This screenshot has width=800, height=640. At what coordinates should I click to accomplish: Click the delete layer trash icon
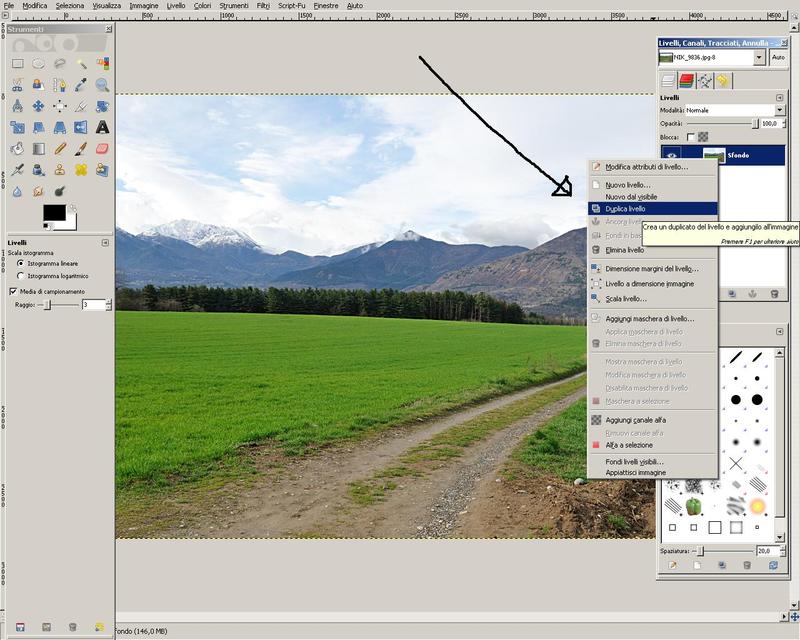click(x=773, y=293)
